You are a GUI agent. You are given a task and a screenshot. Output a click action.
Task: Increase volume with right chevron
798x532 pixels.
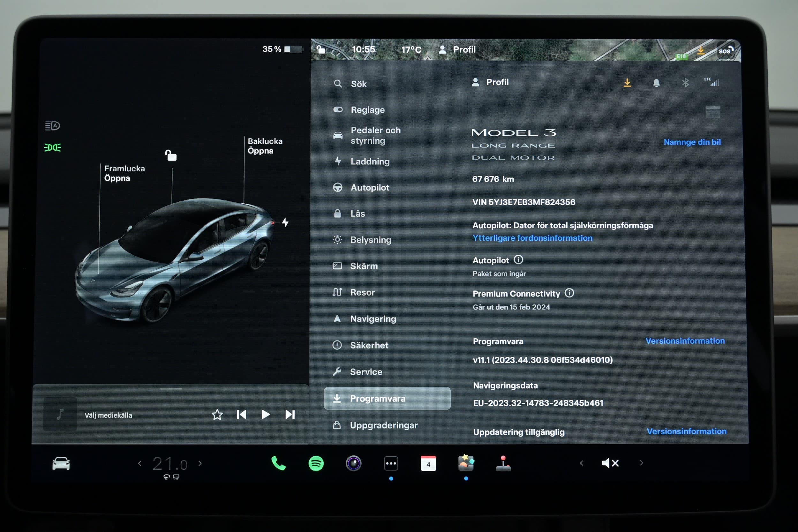pos(641,463)
